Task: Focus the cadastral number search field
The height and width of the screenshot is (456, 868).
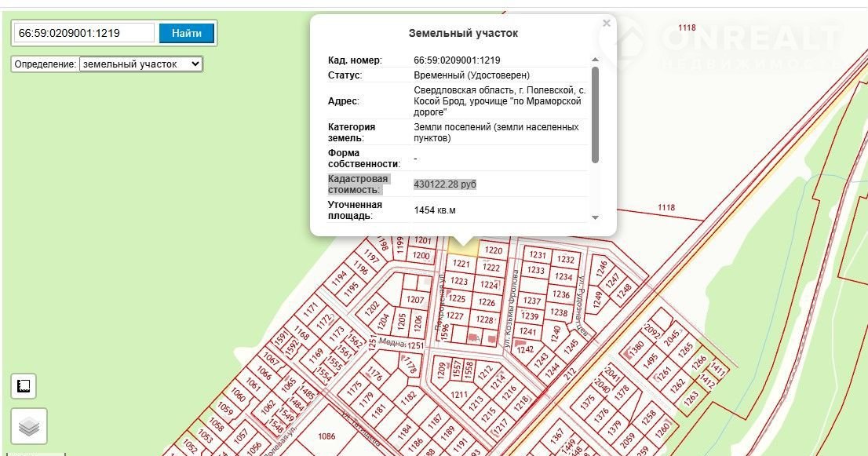Action: click(x=85, y=33)
